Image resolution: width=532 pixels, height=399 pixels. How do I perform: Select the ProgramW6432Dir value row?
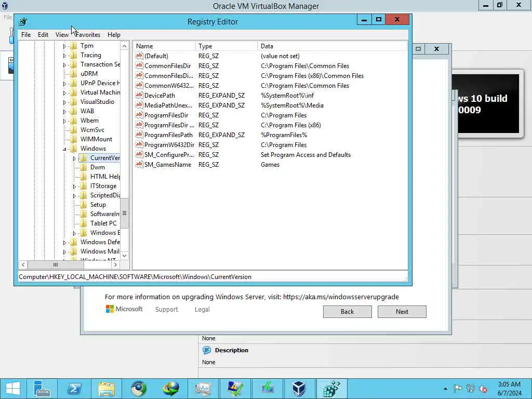270,144
